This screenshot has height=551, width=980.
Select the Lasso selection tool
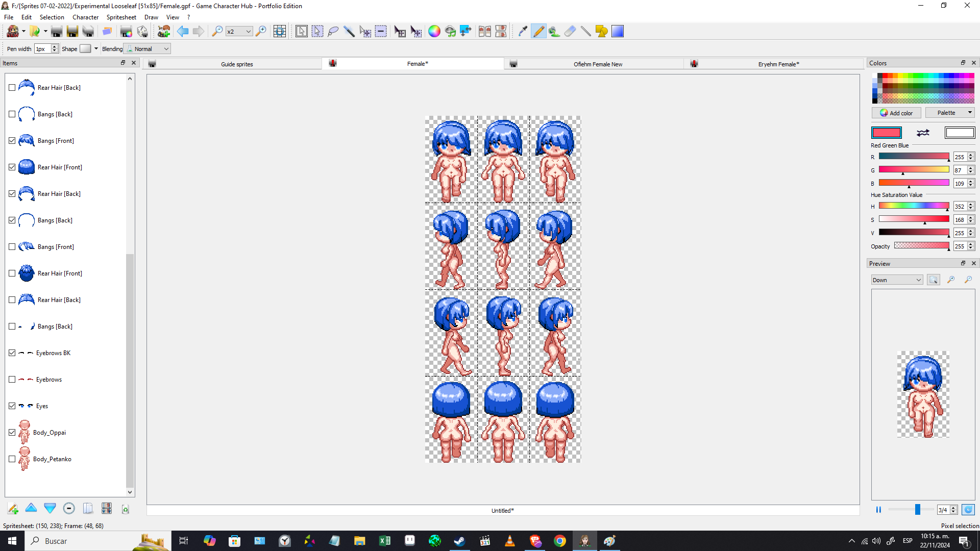tap(333, 31)
